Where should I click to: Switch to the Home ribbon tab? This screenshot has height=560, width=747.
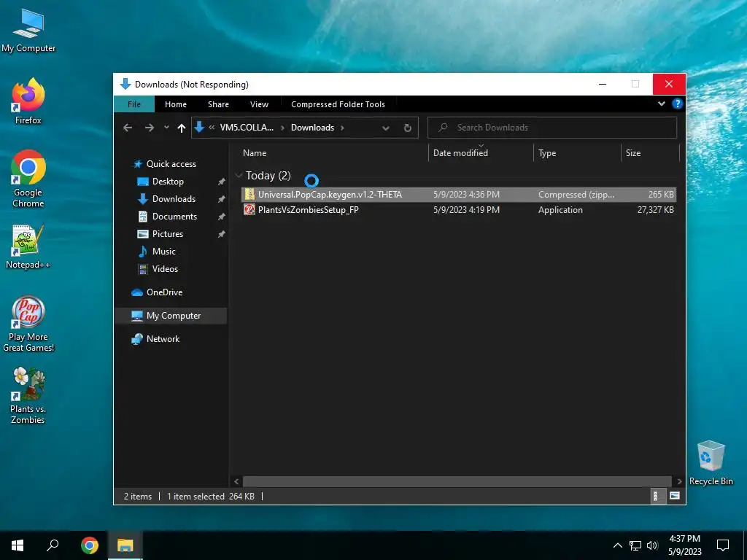coord(176,104)
